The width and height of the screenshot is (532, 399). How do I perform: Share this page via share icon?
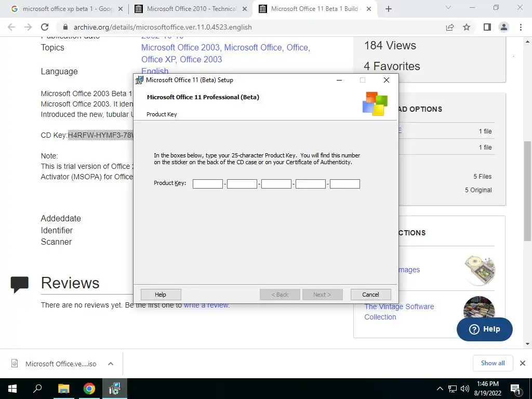pos(450,27)
